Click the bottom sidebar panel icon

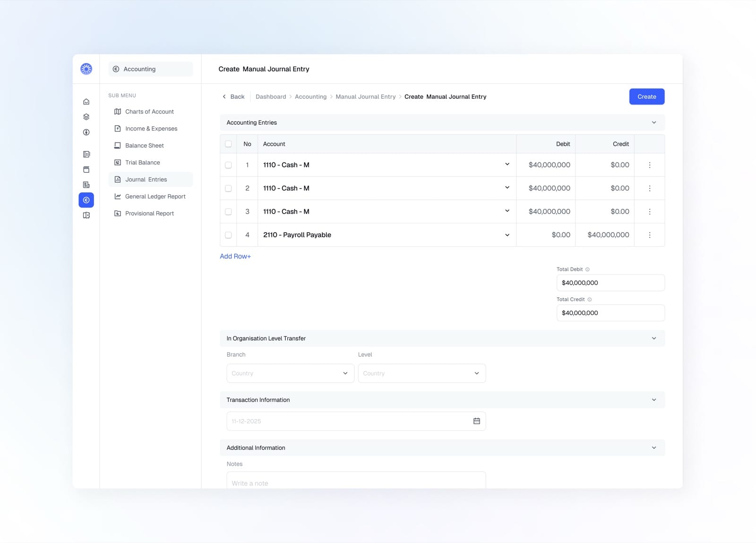(x=86, y=215)
